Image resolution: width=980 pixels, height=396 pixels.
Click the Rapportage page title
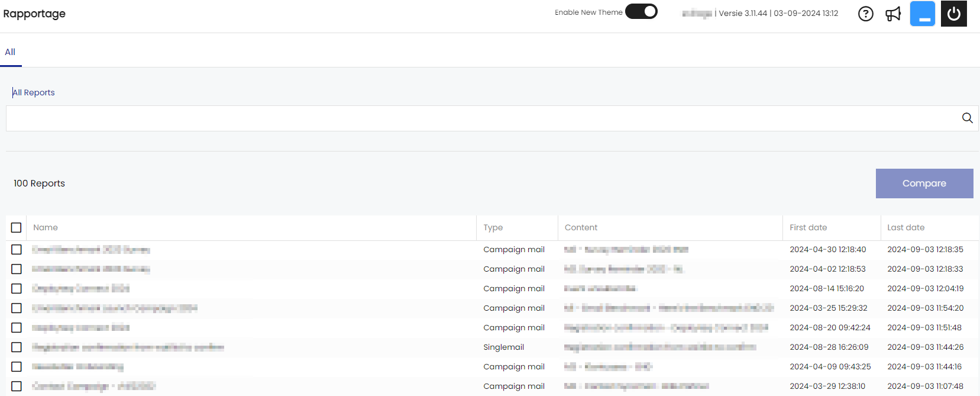pos(34,14)
